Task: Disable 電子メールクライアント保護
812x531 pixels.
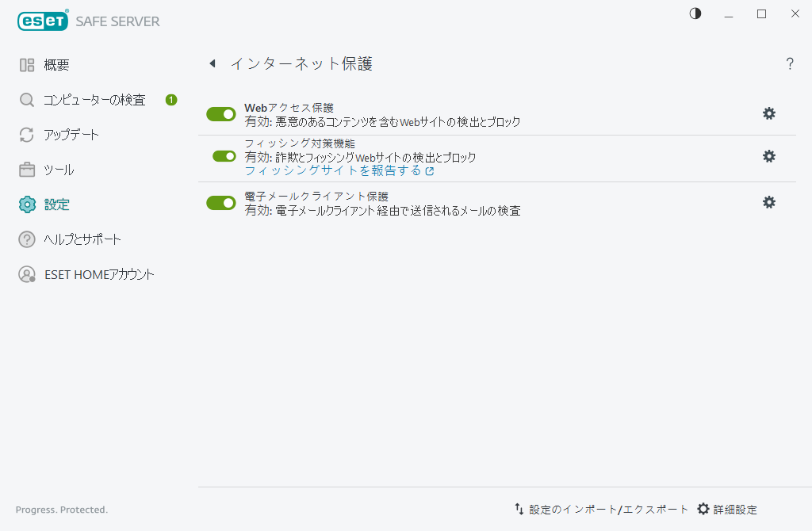Action: click(x=220, y=202)
